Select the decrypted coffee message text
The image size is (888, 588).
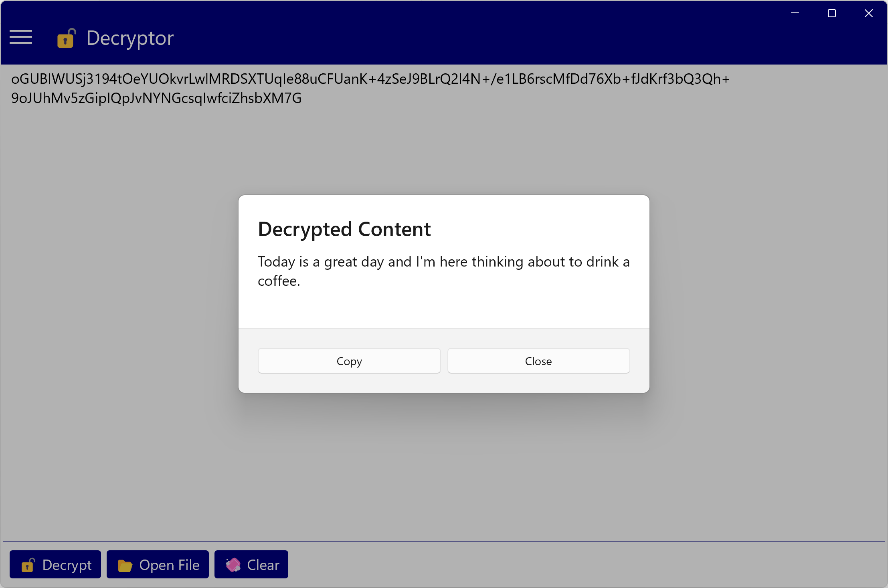[x=443, y=271]
